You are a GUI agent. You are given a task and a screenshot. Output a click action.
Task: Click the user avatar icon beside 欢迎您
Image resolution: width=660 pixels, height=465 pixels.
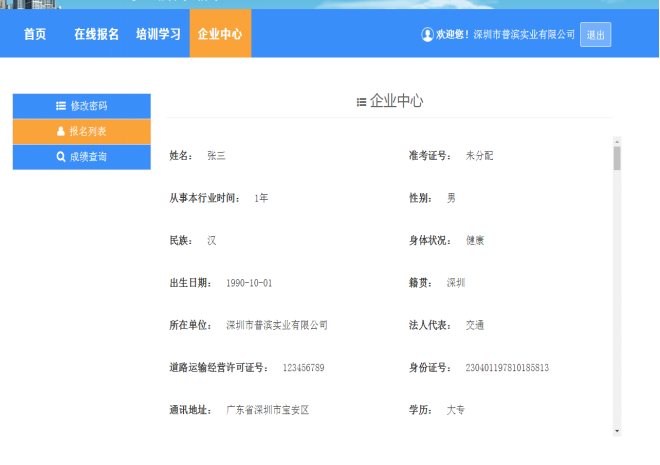(x=427, y=35)
